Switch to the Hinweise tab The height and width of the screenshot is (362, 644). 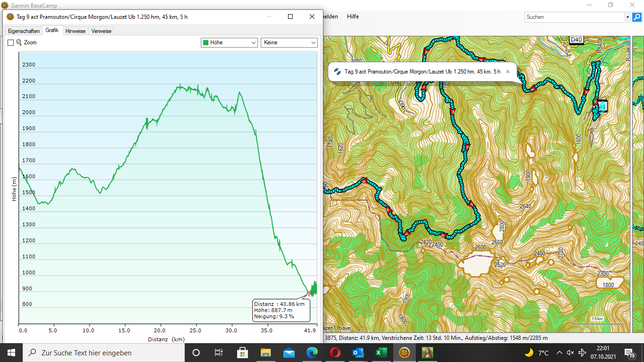[x=75, y=31]
